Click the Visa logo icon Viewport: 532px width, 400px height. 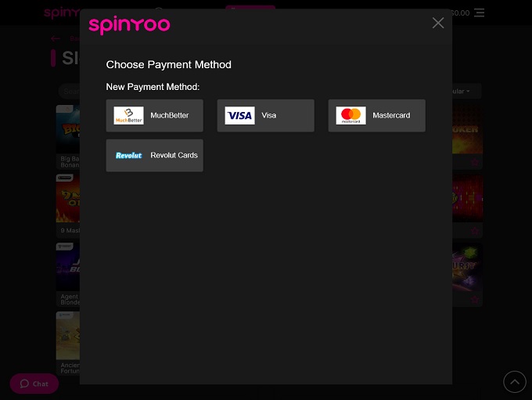point(239,115)
